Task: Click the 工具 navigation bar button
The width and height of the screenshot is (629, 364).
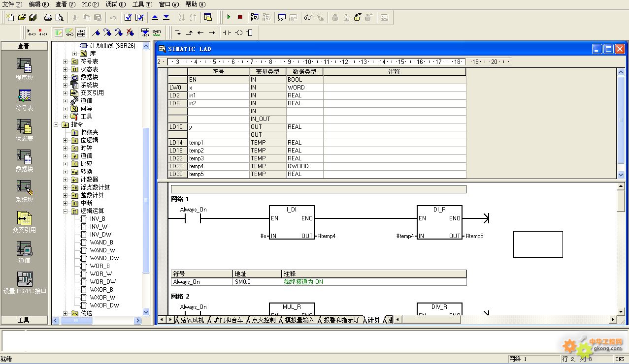Action: coord(24,320)
